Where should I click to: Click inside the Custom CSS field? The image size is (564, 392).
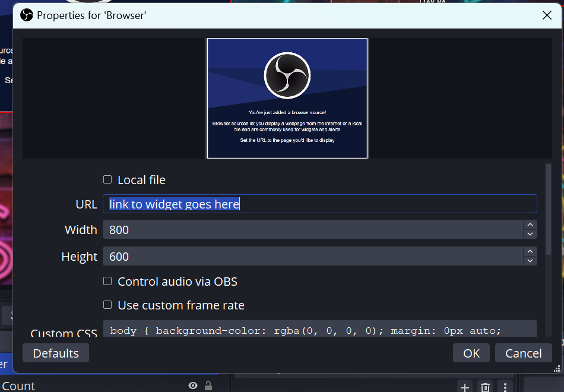coord(321,331)
